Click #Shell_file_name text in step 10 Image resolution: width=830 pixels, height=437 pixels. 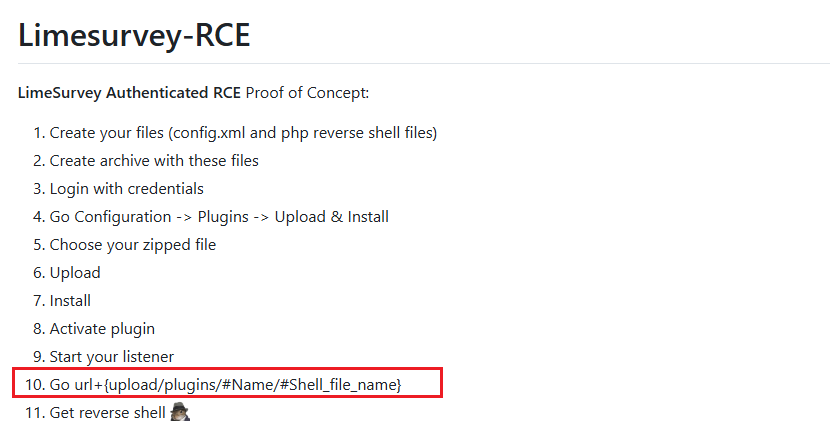coord(338,385)
